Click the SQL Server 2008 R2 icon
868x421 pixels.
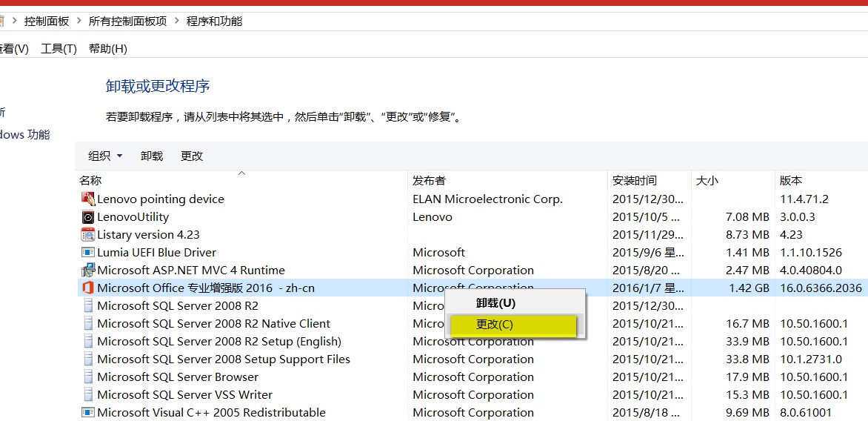pyautogui.click(x=88, y=305)
